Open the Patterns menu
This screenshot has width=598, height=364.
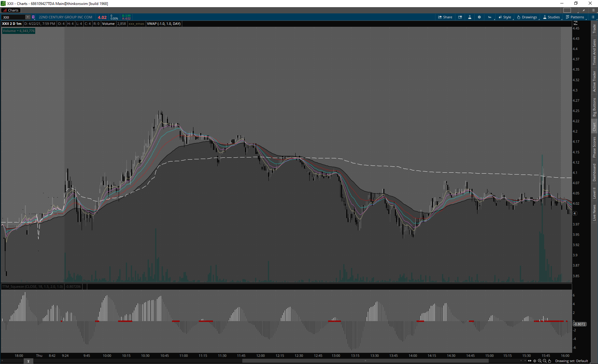pos(575,17)
